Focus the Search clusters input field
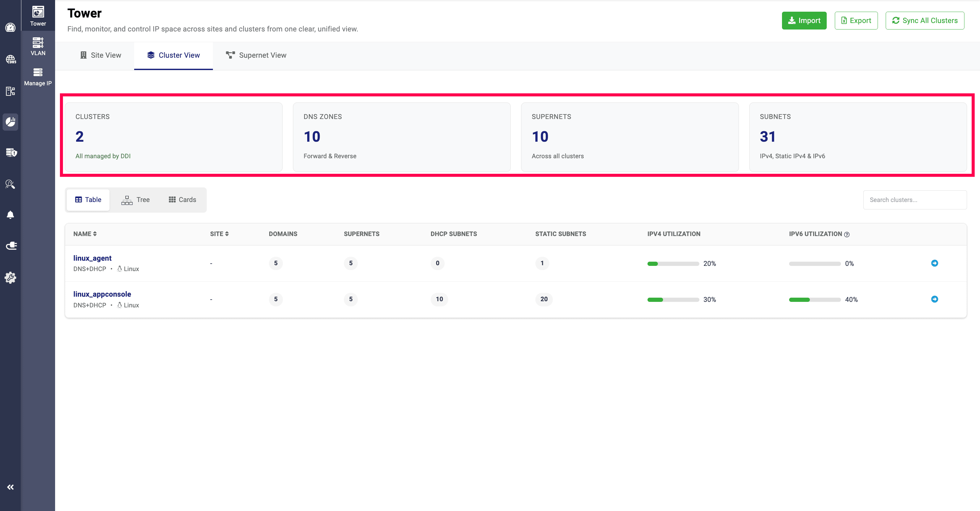Viewport: 980px width, 511px height. click(915, 200)
